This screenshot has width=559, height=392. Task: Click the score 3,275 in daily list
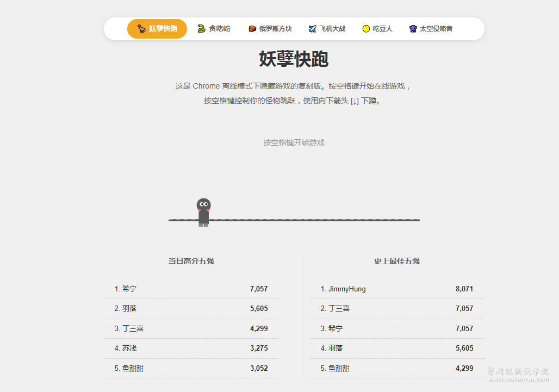259,348
